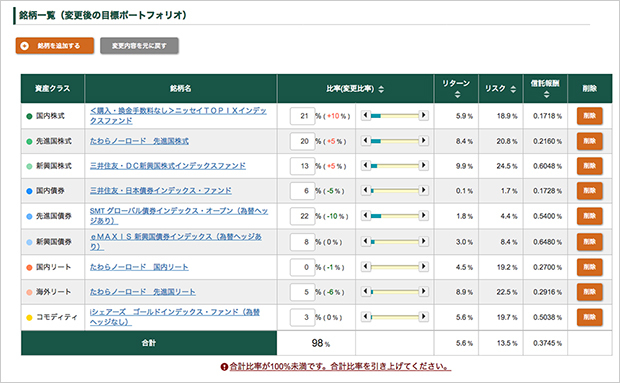Image resolution: width=620 pixels, height=383 pixels.
Task: Click the 資産クラス column header
Action: [x=53, y=89]
